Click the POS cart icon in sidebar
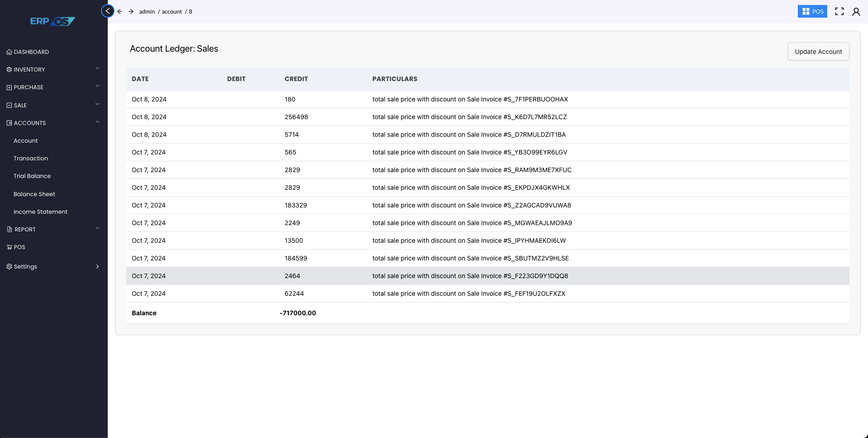The height and width of the screenshot is (438, 868). [9, 247]
